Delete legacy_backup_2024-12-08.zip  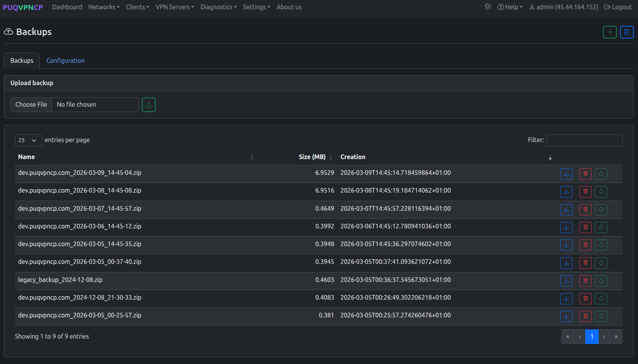point(585,281)
